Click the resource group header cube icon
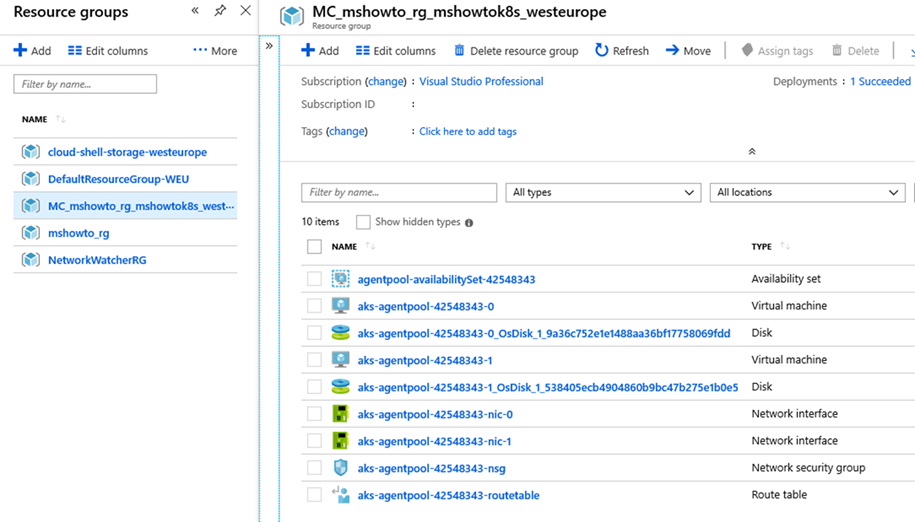Image resolution: width=915 pixels, height=522 pixels. click(x=292, y=16)
